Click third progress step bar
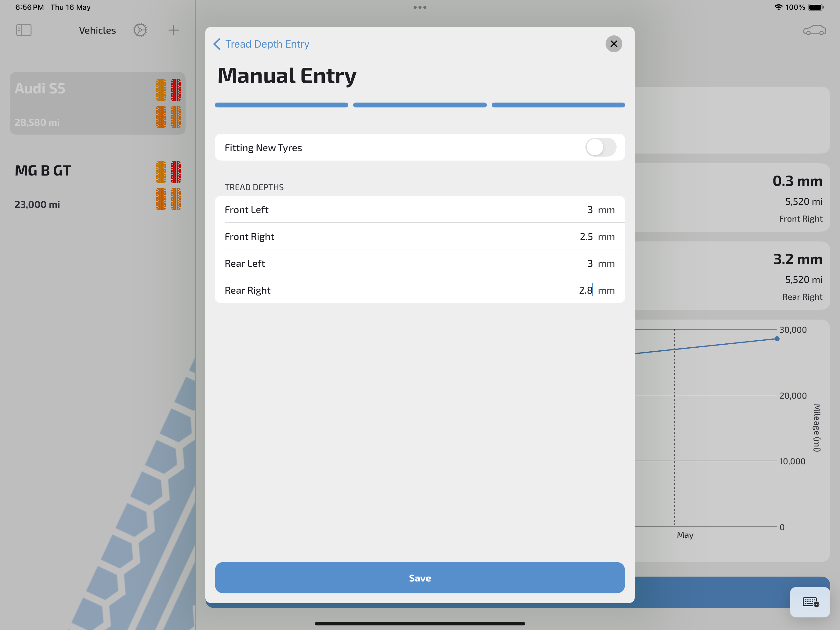The image size is (840, 630). point(558,105)
